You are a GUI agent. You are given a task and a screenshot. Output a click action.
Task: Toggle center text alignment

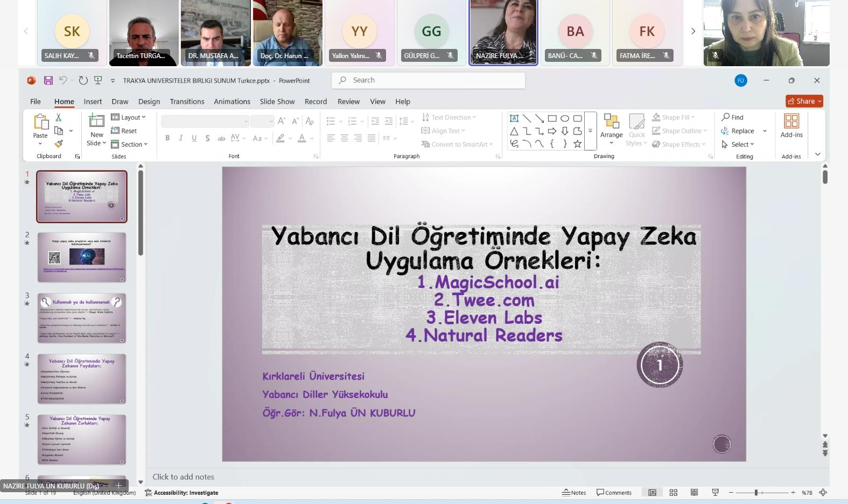point(344,138)
